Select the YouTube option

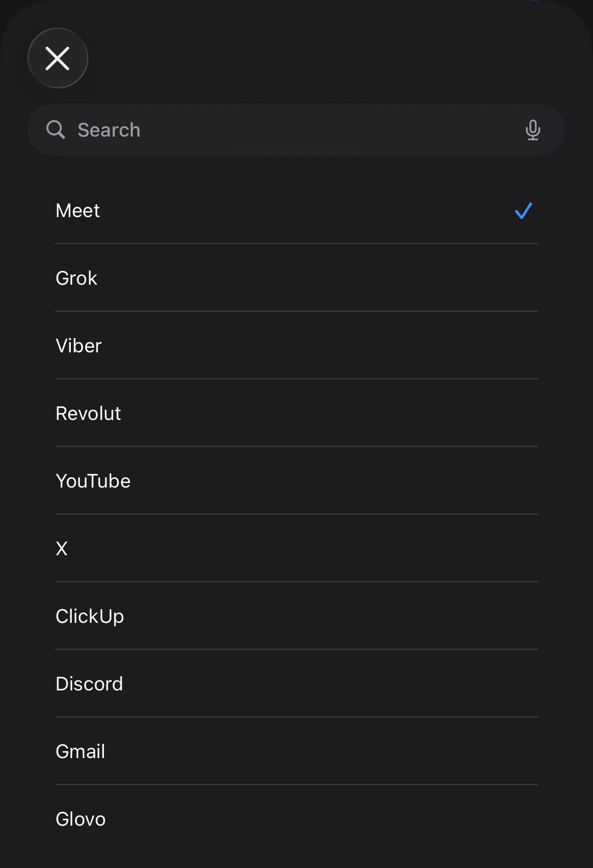pyautogui.click(x=93, y=481)
